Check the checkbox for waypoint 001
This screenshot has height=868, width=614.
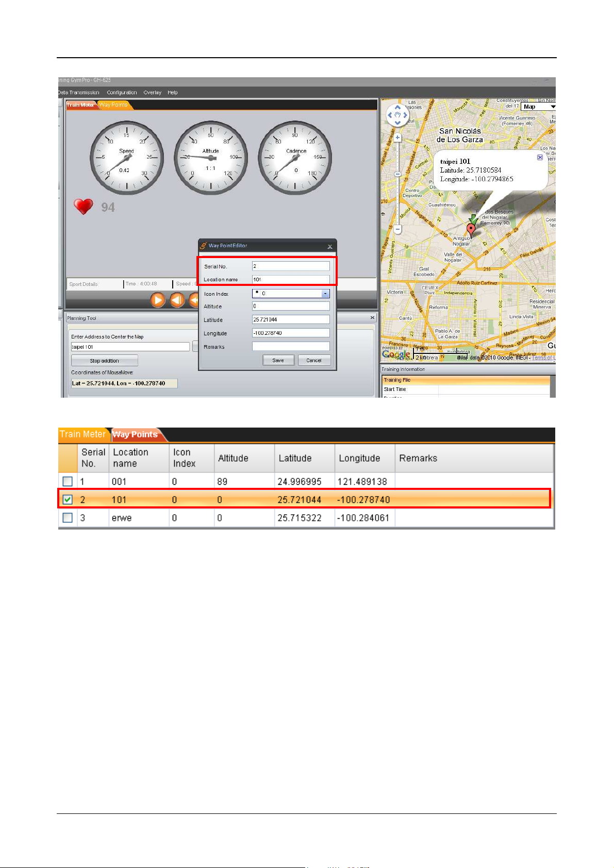[68, 481]
